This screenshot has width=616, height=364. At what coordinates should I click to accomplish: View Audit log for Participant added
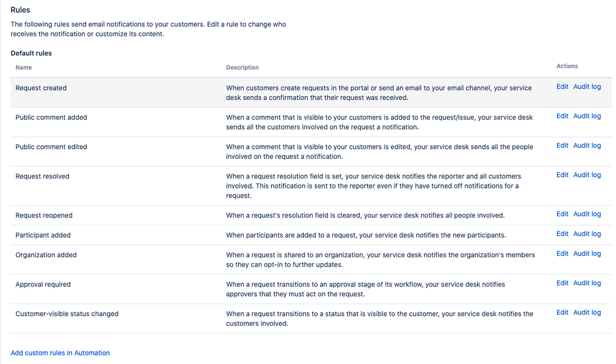(x=587, y=234)
